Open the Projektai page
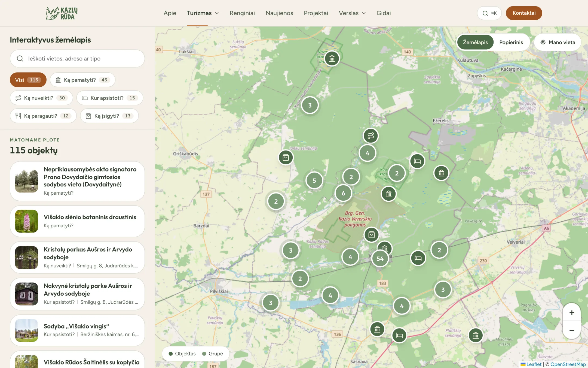 (x=316, y=13)
